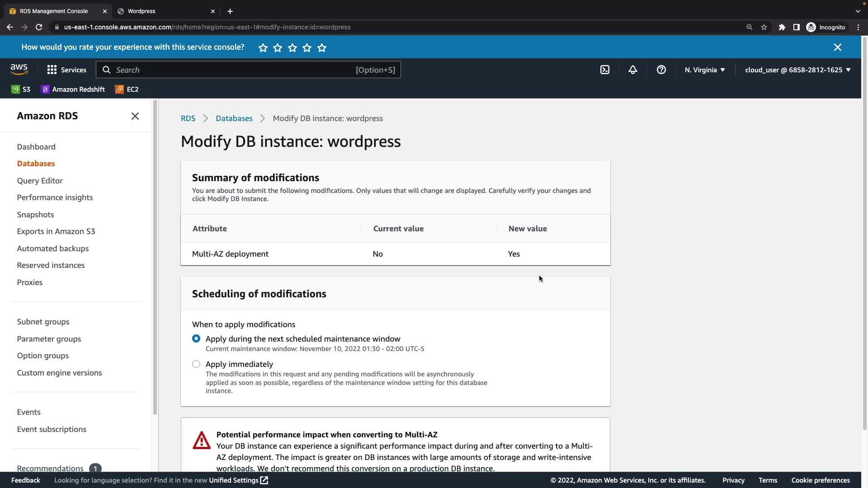Image resolution: width=868 pixels, height=488 pixels.
Task: Open the Services grid menu
Action: click(x=66, y=70)
